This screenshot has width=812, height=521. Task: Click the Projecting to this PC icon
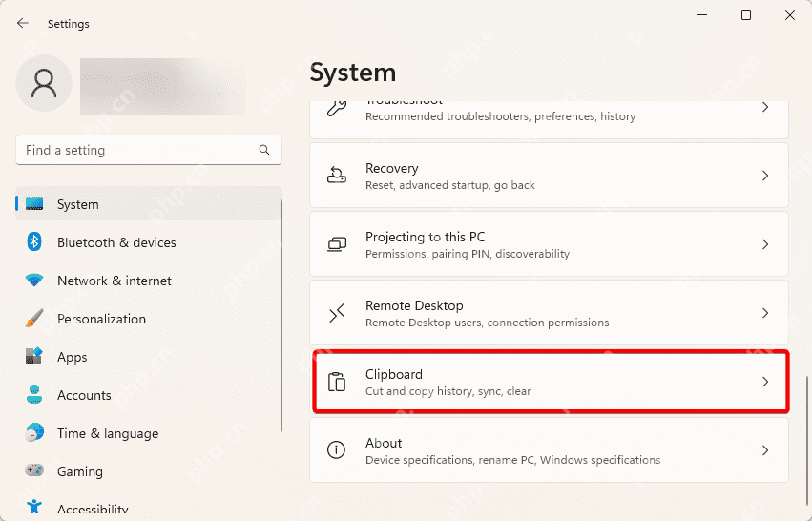coord(337,244)
